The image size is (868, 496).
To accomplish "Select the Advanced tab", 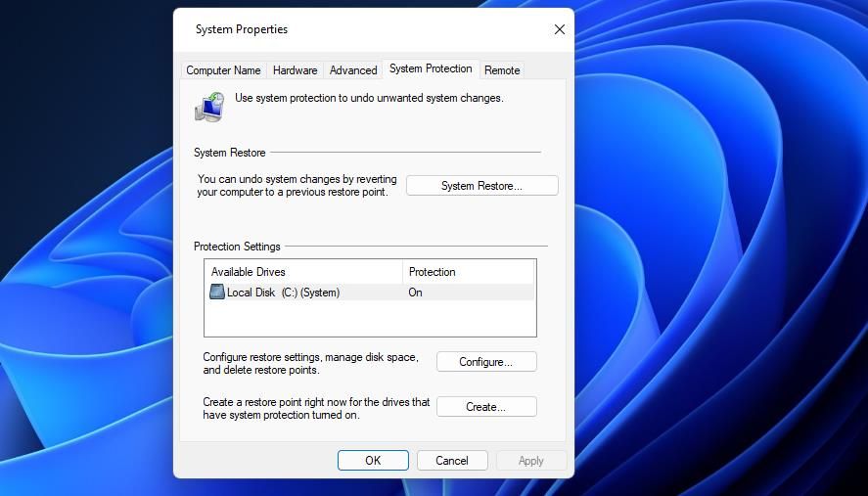I will [353, 70].
